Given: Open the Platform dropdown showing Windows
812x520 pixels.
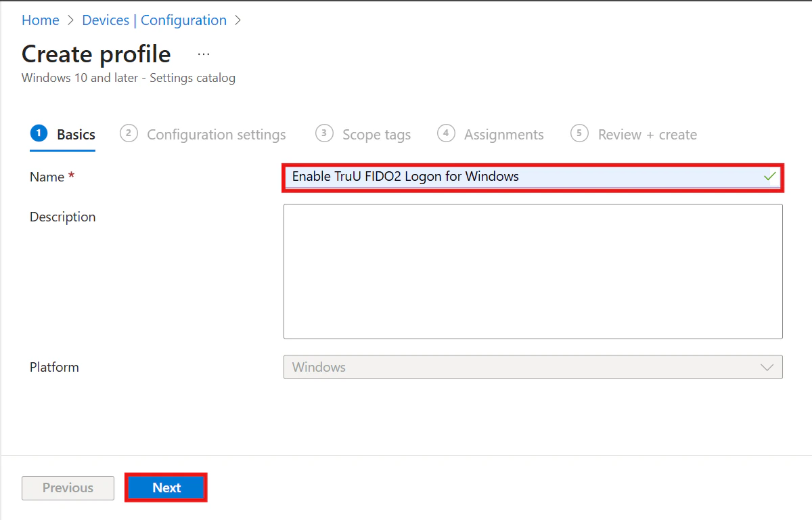Looking at the screenshot, I should click(x=533, y=367).
